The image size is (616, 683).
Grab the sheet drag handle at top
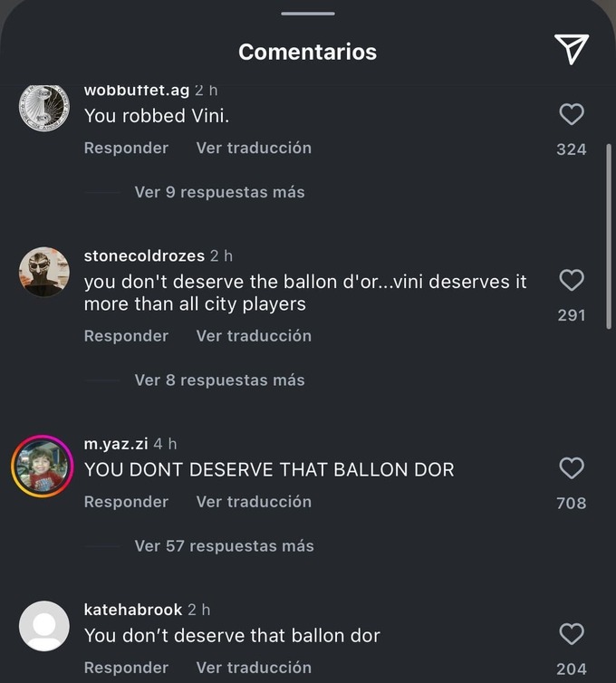pos(308,14)
